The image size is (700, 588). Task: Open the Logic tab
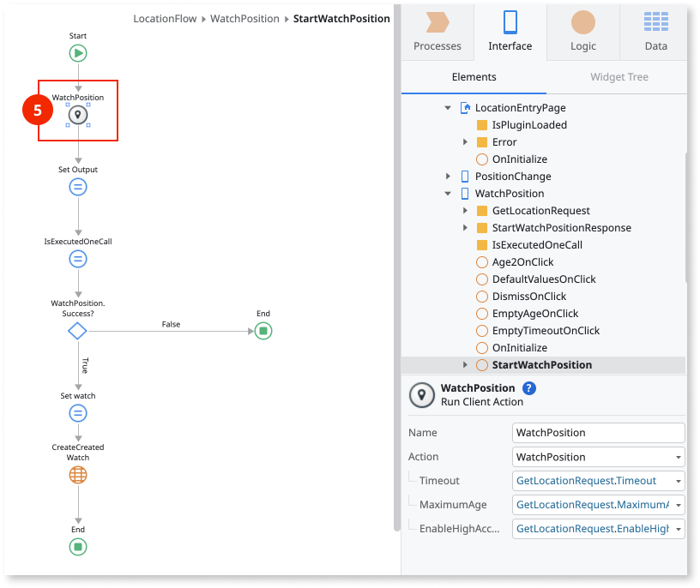583,30
